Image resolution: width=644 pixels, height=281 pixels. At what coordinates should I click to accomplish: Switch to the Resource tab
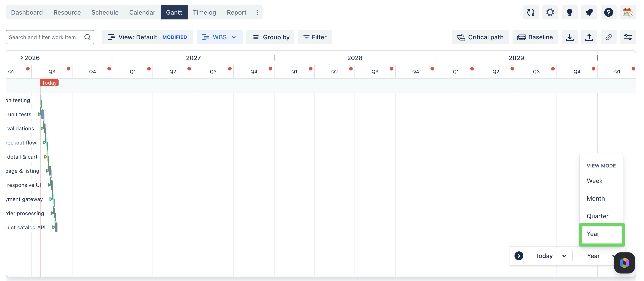tap(67, 12)
